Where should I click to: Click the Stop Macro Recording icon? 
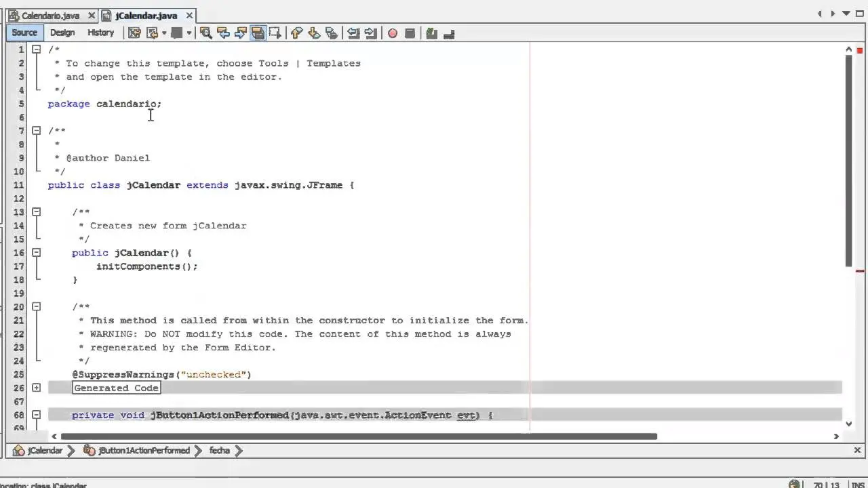pos(410,33)
